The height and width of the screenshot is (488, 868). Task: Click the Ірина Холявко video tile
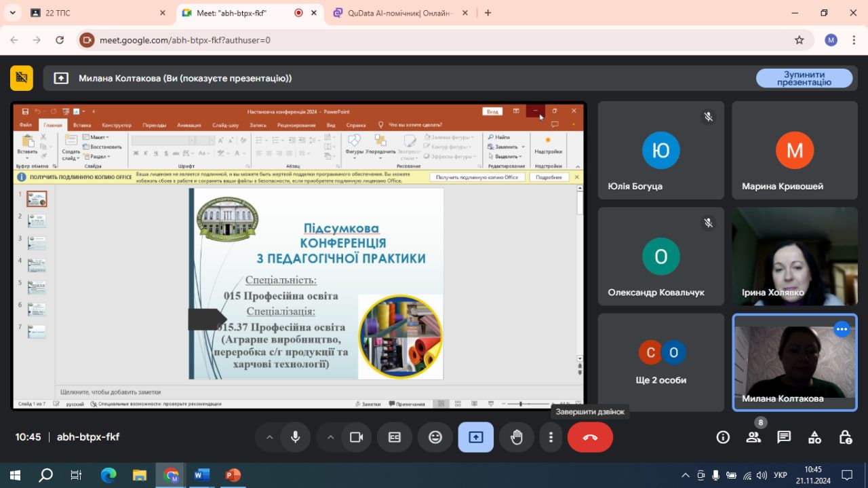794,257
